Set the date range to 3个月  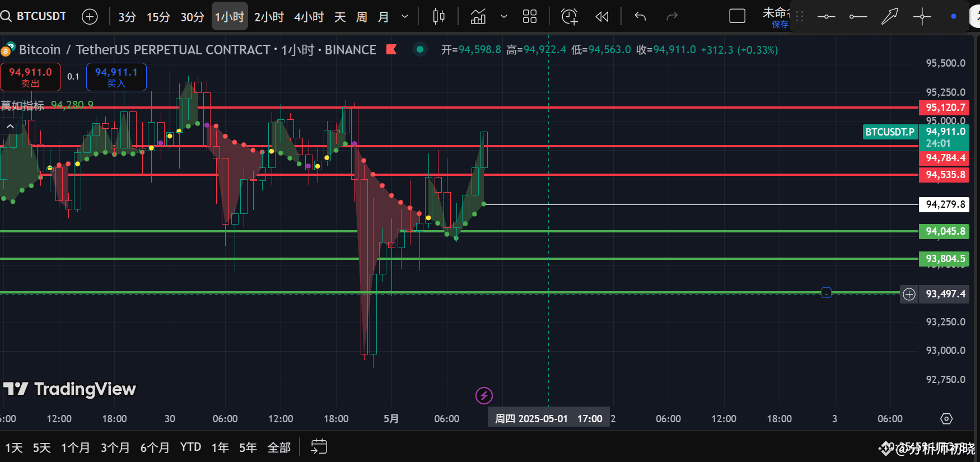click(115, 447)
